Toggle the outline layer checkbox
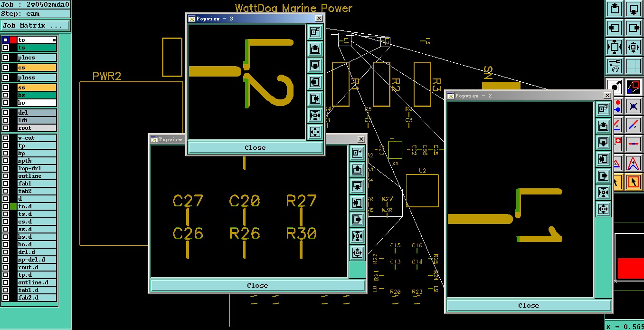The width and height of the screenshot is (644, 330). (6, 176)
